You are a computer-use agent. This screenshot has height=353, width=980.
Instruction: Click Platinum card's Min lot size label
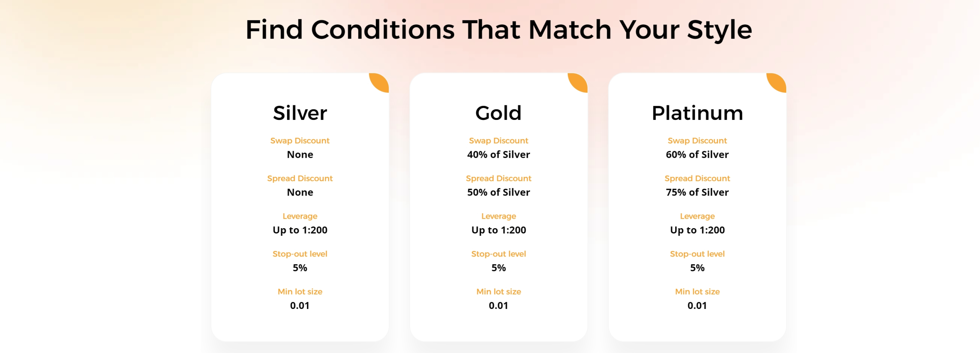(697, 292)
